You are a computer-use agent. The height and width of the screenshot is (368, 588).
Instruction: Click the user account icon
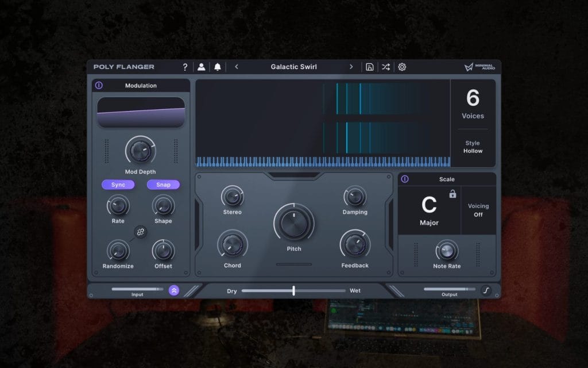[202, 67]
